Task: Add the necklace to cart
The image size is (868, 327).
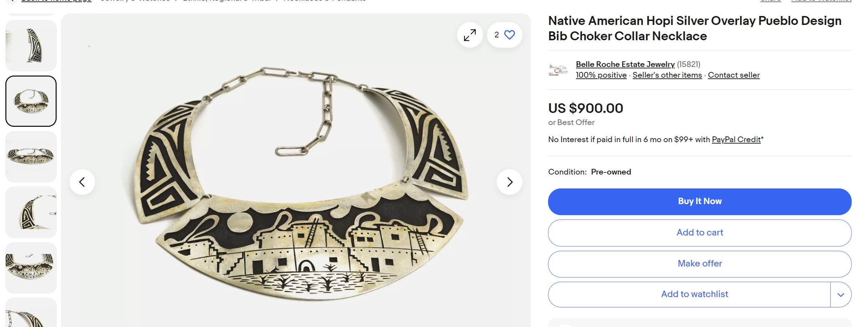Action: (x=699, y=233)
